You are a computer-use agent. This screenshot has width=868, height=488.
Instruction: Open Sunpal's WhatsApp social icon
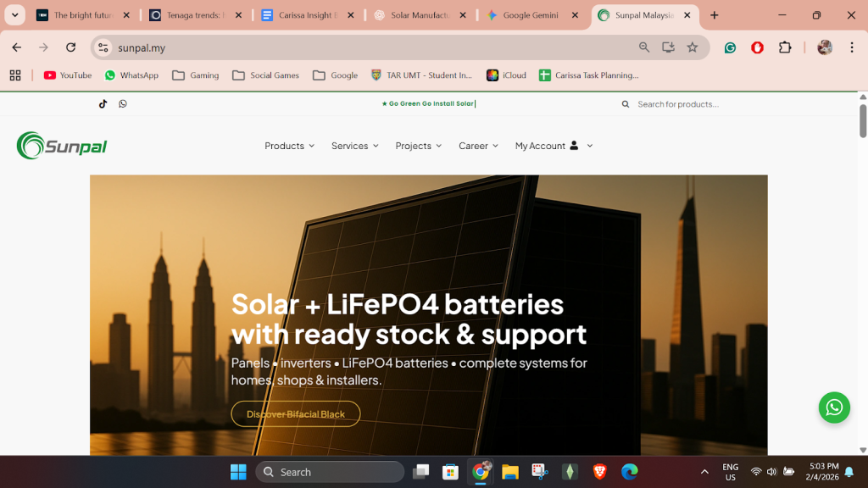pos(123,103)
